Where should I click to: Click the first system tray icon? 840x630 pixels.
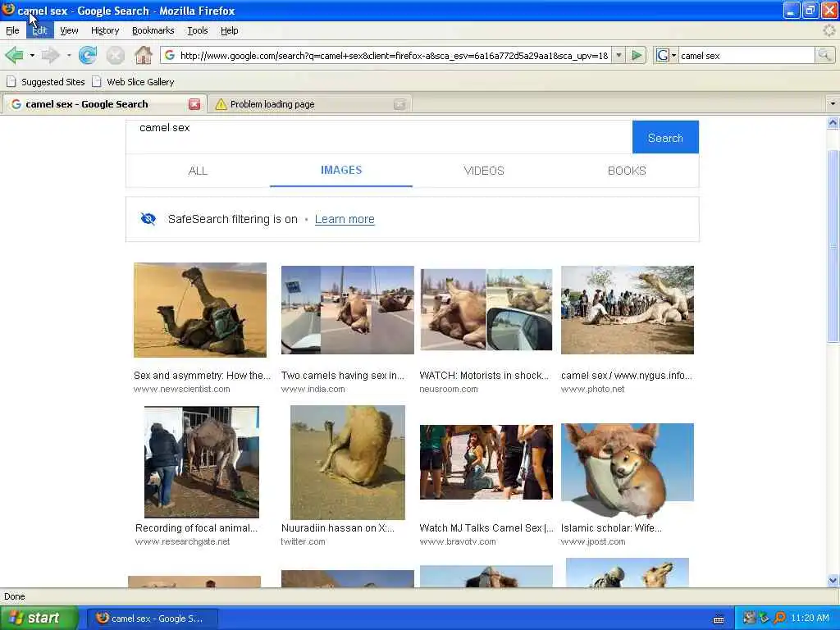pyautogui.click(x=750, y=619)
